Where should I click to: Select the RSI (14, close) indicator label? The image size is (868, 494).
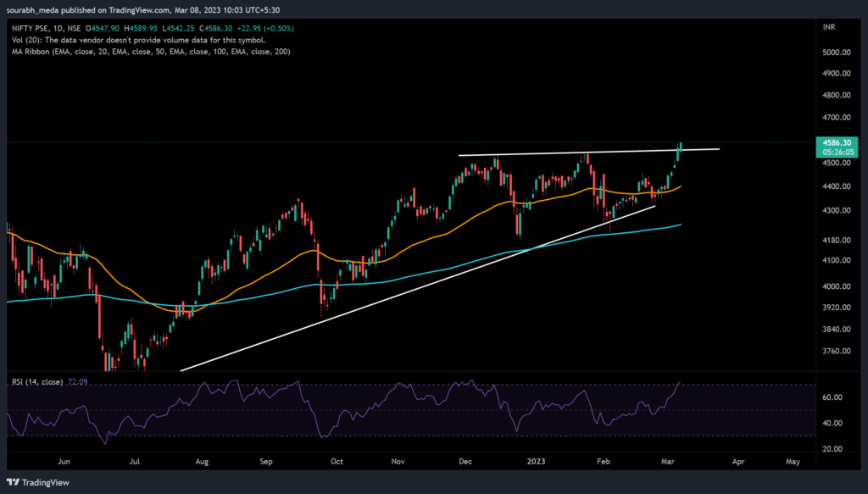(38, 382)
